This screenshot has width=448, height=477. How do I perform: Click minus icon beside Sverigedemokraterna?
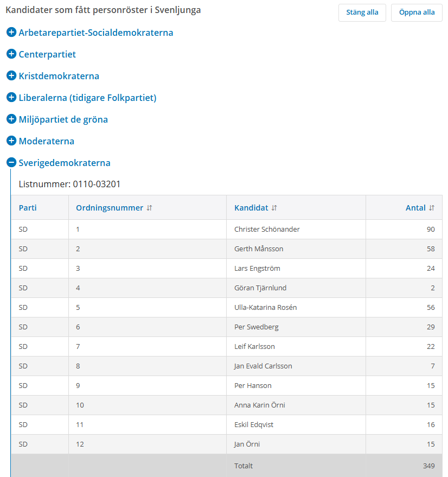[11, 163]
